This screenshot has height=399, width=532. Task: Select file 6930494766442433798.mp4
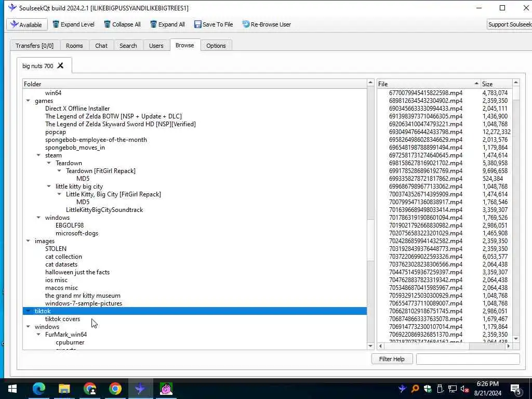[x=425, y=132]
